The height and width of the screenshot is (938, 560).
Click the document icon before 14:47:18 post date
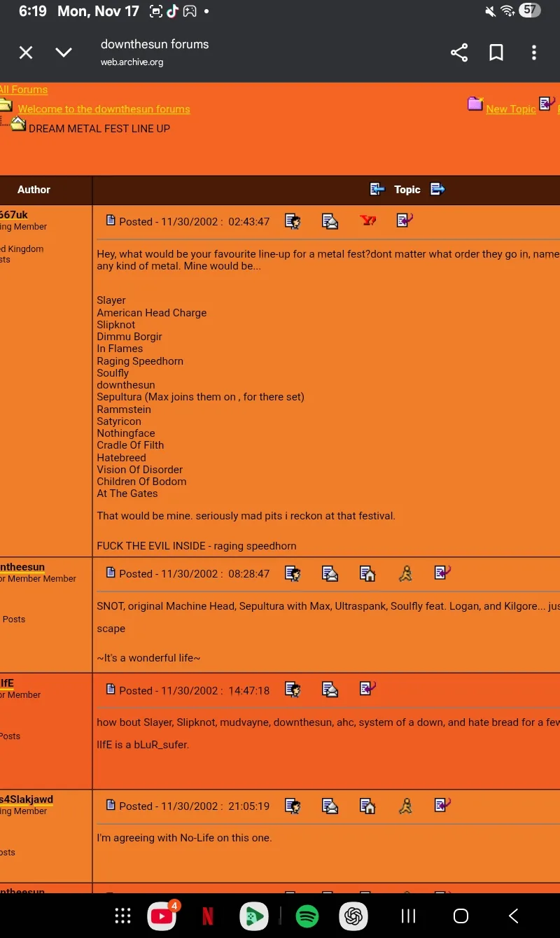click(111, 689)
